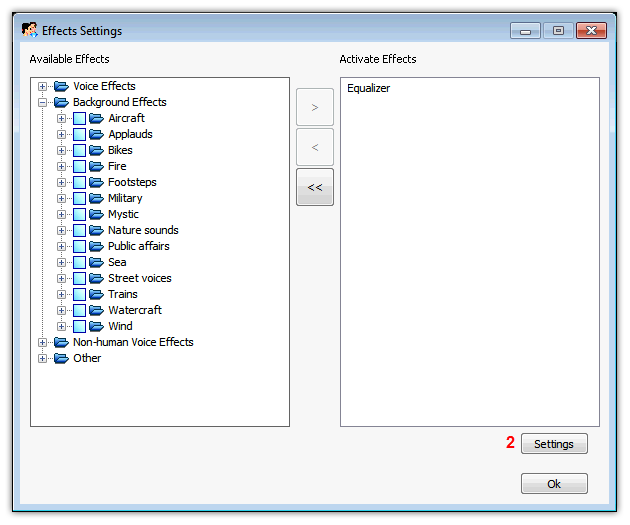Expand the Aircraft subfolder

pyautogui.click(x=61, y=118)
